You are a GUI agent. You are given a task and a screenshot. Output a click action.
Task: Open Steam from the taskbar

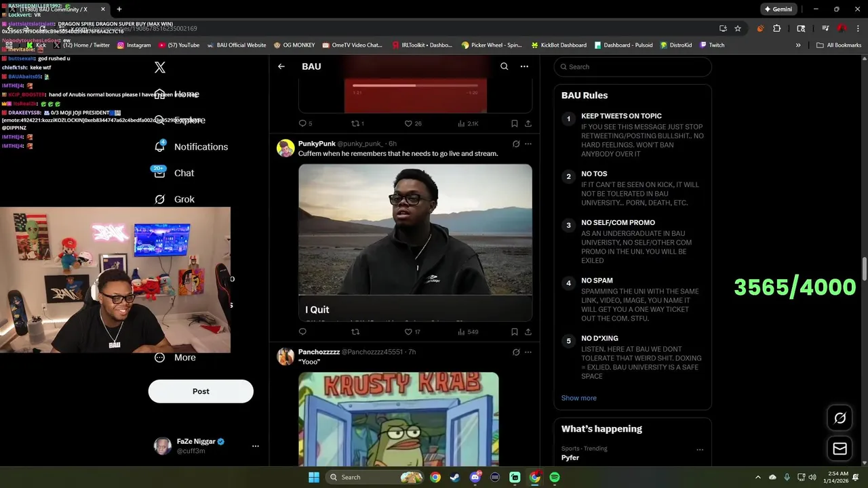click(455, 477)
